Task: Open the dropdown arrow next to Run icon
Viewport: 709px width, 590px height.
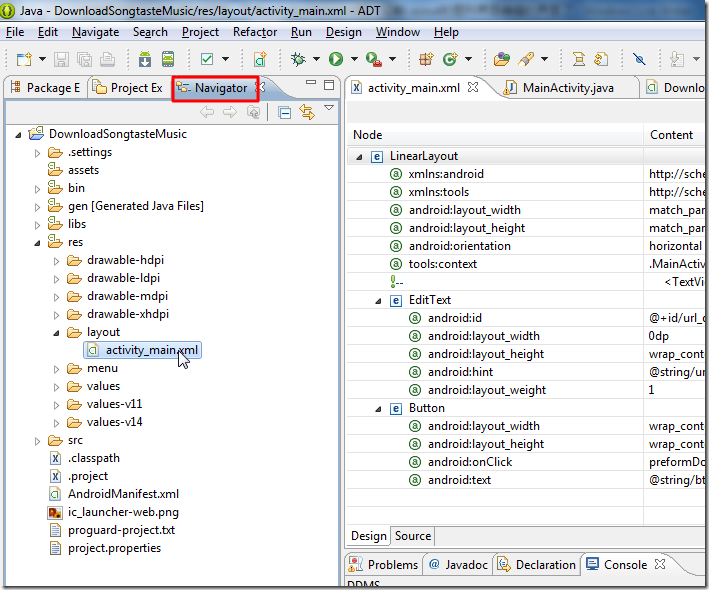Action: [x=354, y=59]
